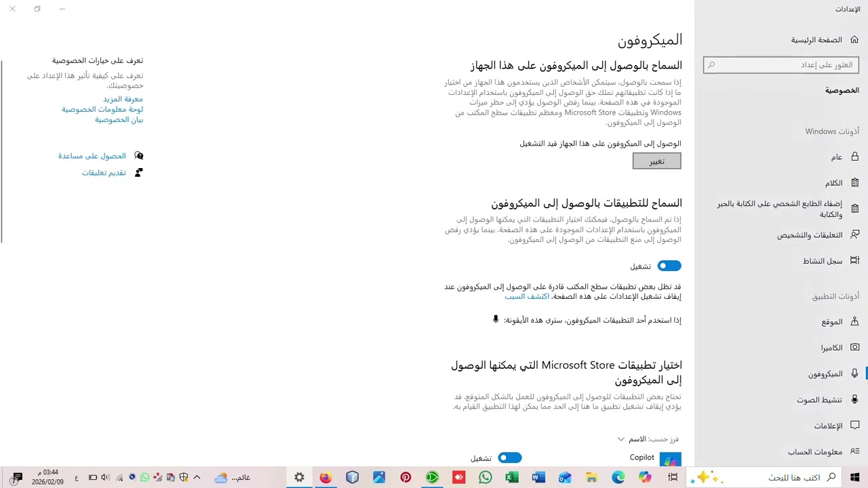868x488 pixels.
Task: Open the red AnyDesk taskbar icon
Action: pos(458,477)
